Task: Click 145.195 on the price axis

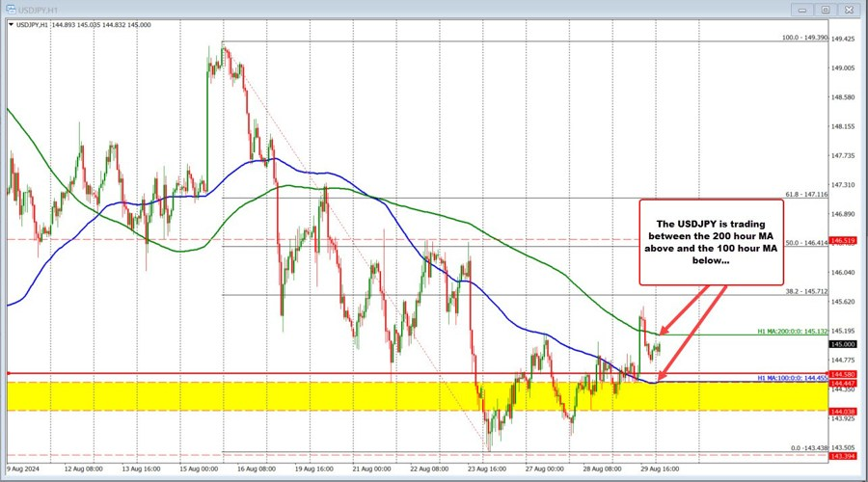Action: [843, 331]
